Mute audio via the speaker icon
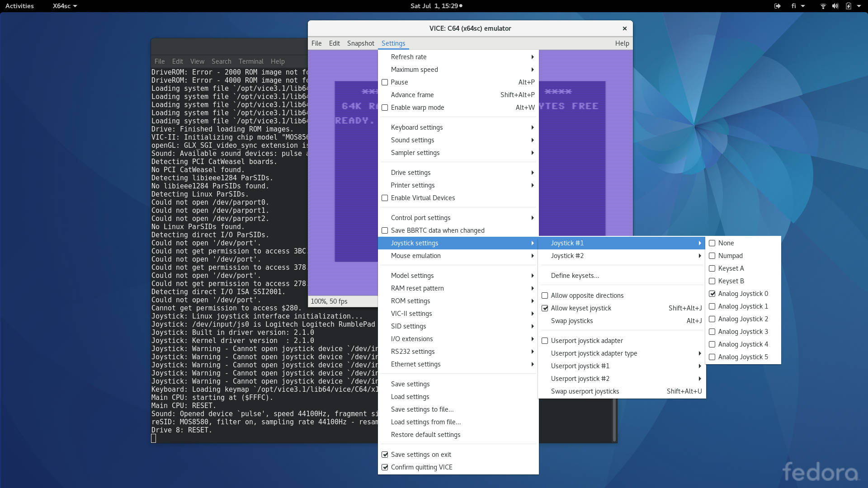The width and height of the screenshot is (868, 488). (x=835, y=6)
